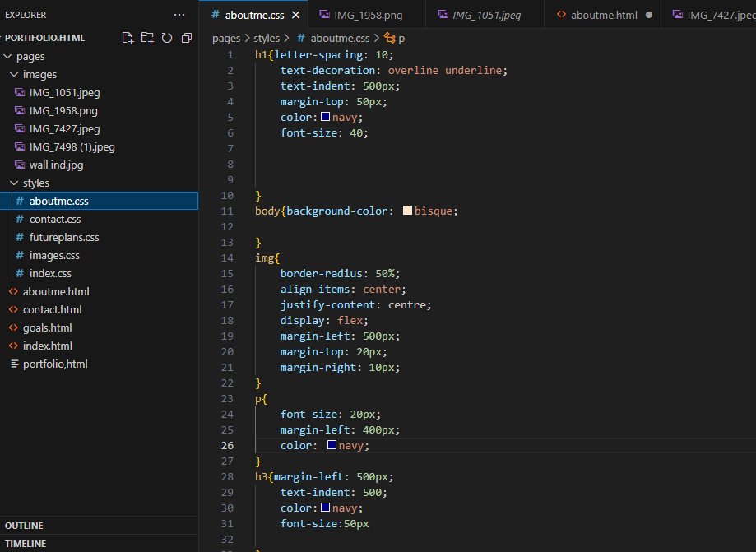Image resolution: width=756 pixels, height=552 pixels.
Task: Click HTML icon beside goals.html
Action: (13, 327)
